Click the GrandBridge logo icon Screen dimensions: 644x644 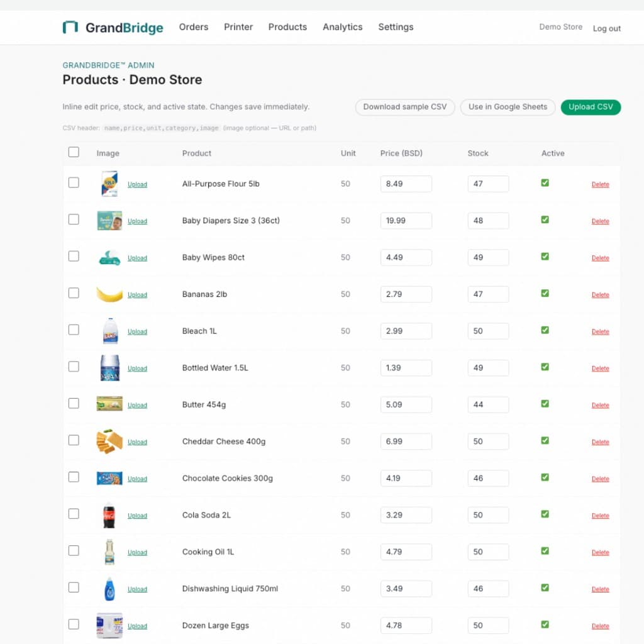coord(69,26)
